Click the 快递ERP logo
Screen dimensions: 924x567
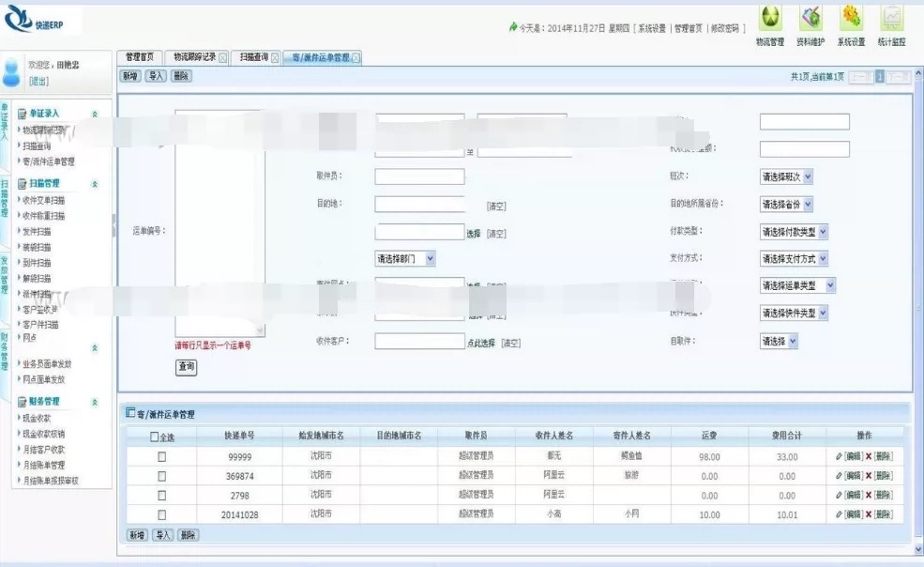point(34,20)
